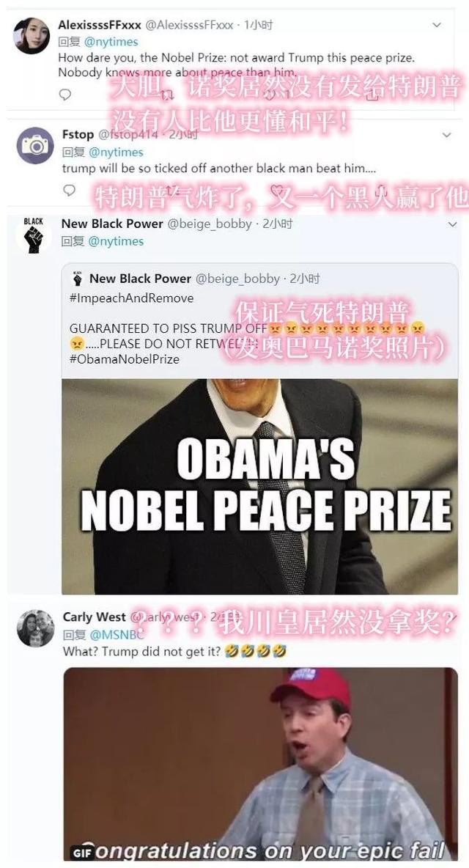Click the retweet icon under AlexissssFFxxx's tweet
469x868 pixels.
pos(166,95)
